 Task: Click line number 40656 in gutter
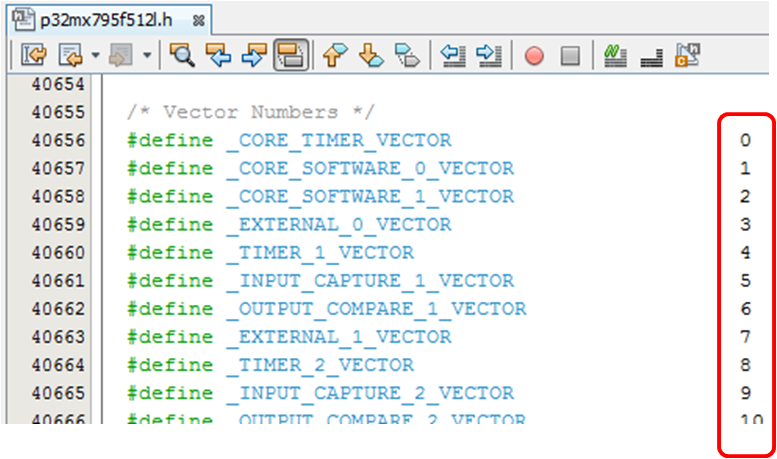[x=58, y=140]
